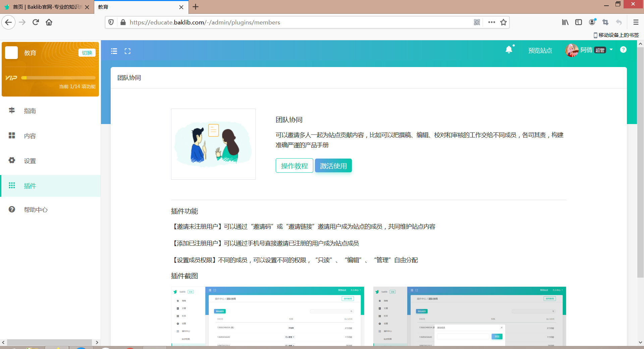Click the 【添加已注册用户】 feature line

pyautogui.click(x=265, y=243)
